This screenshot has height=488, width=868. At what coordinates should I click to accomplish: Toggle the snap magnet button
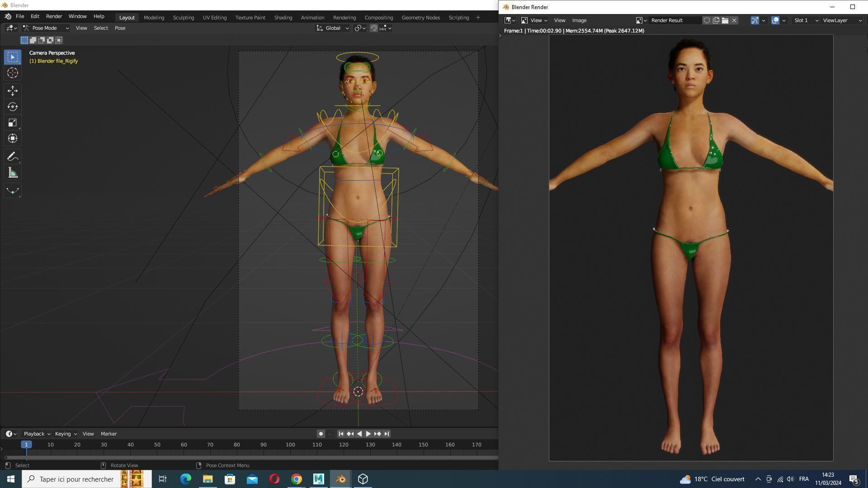[x=374, y=28]
